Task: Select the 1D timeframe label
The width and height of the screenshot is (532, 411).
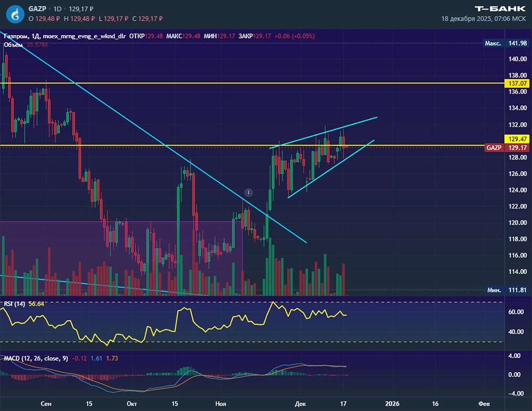Action: tap(57, 9)
